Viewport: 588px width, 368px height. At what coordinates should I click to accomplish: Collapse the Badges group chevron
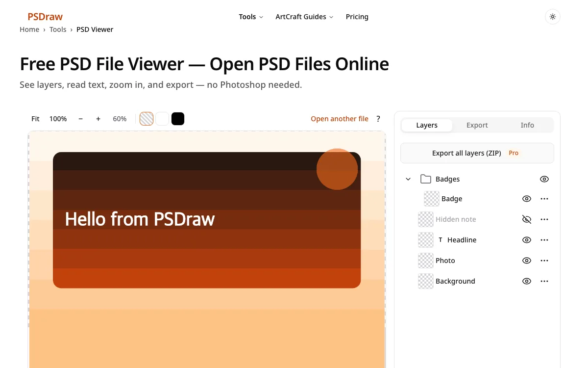[x=408, y=179]
